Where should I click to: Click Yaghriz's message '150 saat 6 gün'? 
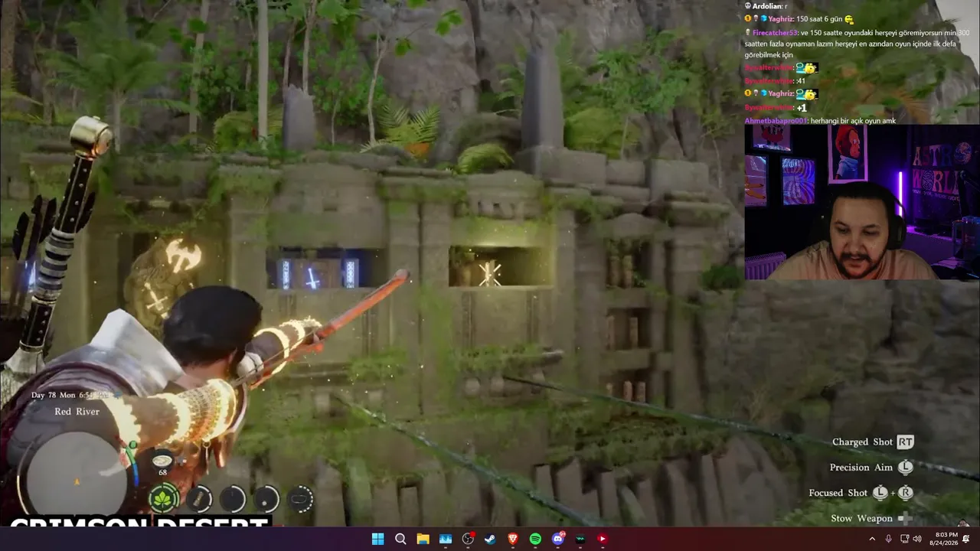click(x=820, y=19)
